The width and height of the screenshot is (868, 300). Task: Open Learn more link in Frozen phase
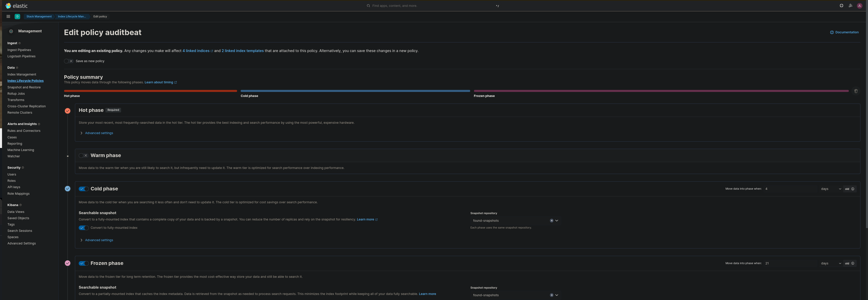[x=427, y=294]
